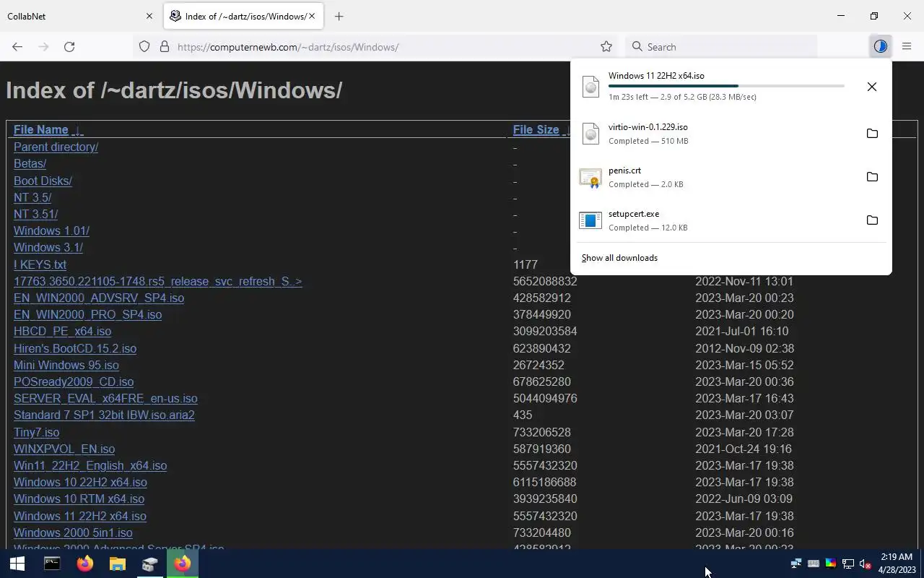Close the Index of ~dartz tab
The width and height of the screenshot is (924, 578).
(x=312, y=16)
